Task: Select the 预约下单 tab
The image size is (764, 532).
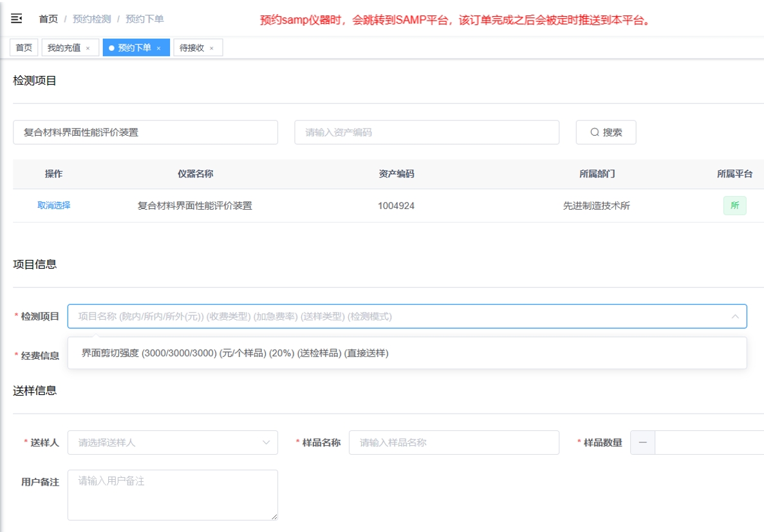Action: click(x=135, y=48)
